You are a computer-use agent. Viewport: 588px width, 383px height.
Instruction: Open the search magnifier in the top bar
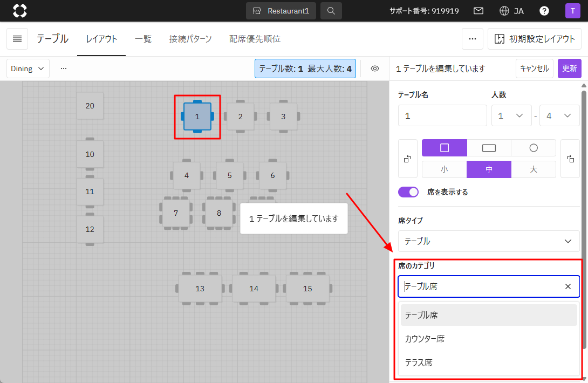[x=331, y=11]
